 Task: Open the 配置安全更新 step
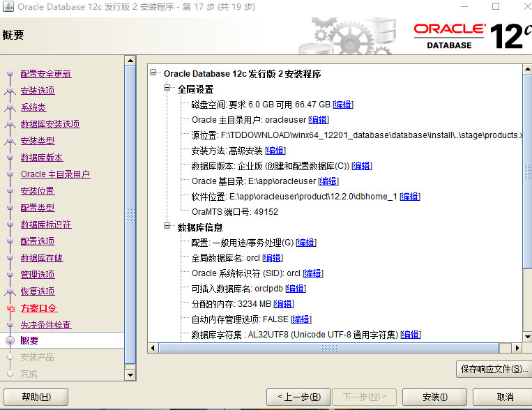(x=46, y=74)
